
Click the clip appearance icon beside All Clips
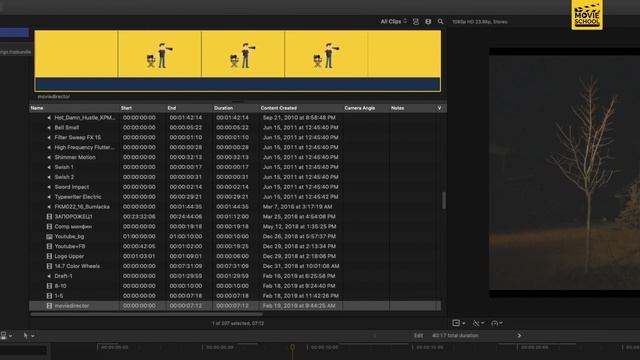pos(416,22)
